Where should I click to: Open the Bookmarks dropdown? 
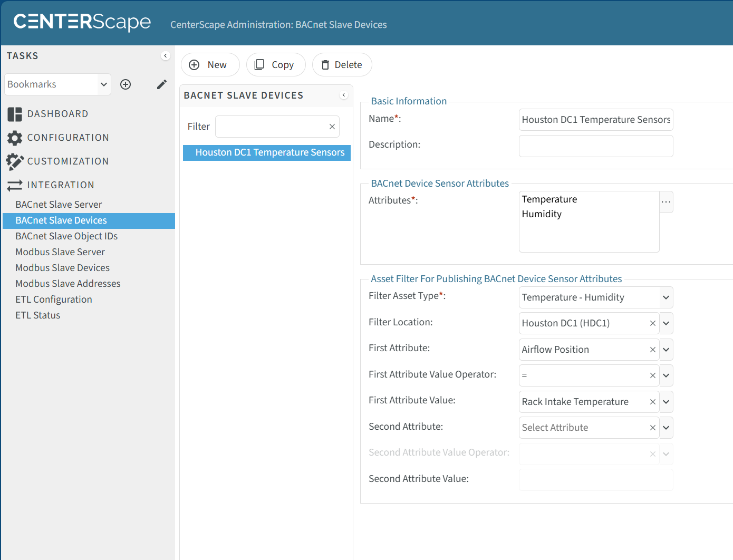click(104, 84)
